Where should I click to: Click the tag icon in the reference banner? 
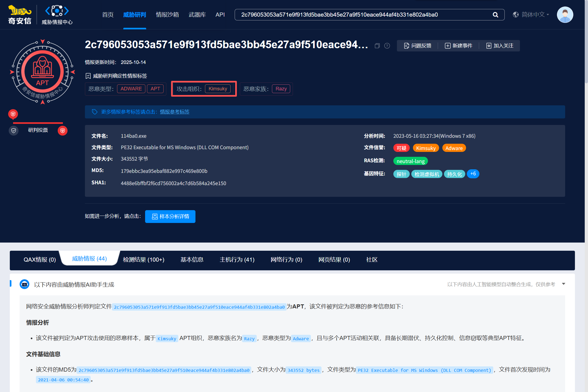coord(94,112)
